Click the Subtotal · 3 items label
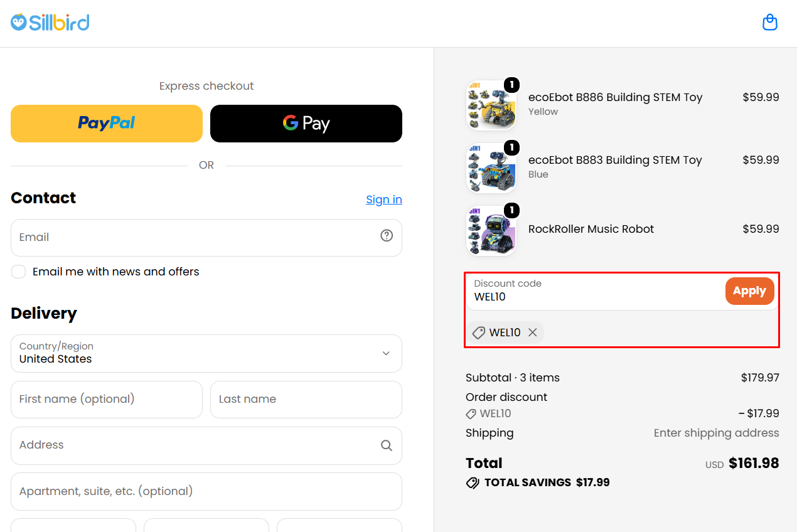 [513, 378]
